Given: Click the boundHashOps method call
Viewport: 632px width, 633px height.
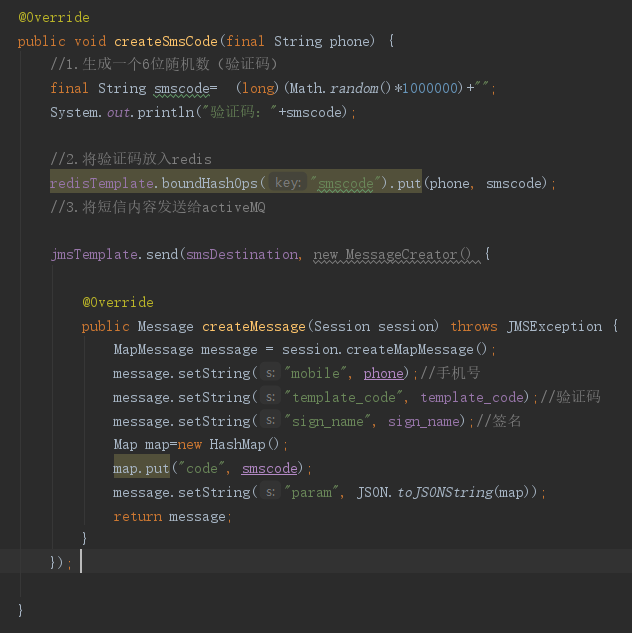Looking at the screenshot, I should 210,183.
